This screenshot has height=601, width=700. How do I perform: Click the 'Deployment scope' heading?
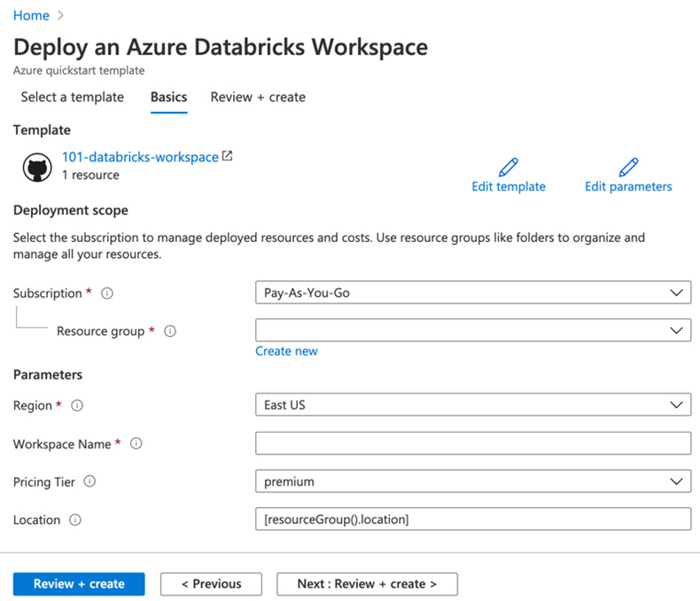click(71, 210)
